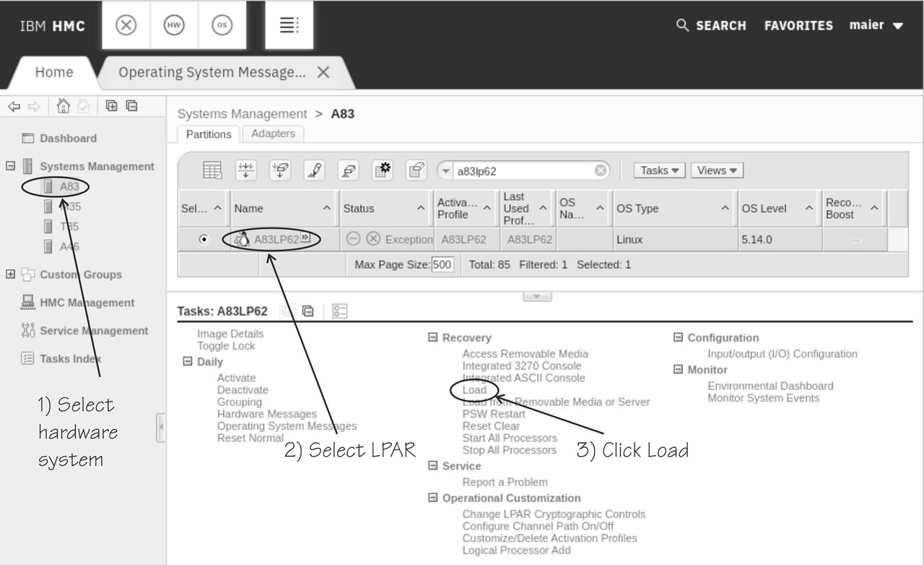
Task: Click the rightmost table toolbar icon beside filter
Action: [x=416, y=171]
